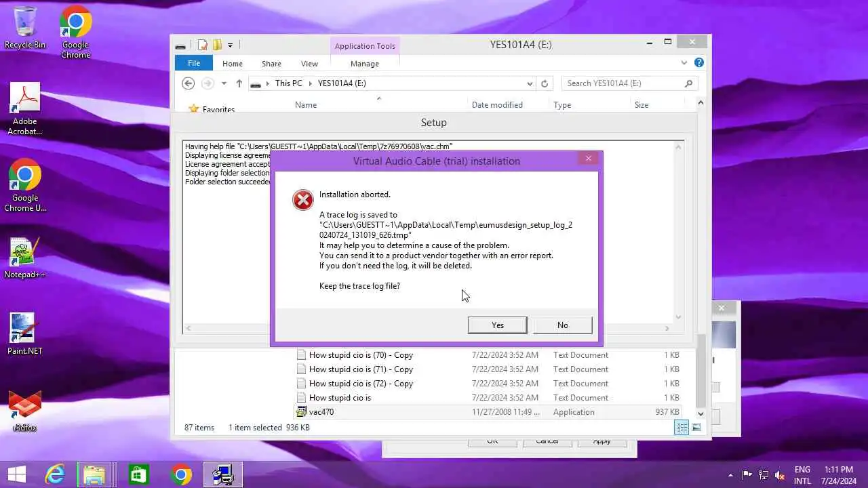Click New folder icon in Quick Access Toolbar
This screenshot has height=488, width=868.
(217, 45)
